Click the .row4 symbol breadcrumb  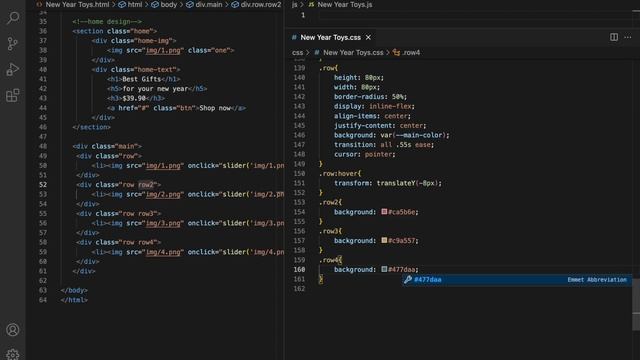(x=411, y=53)
